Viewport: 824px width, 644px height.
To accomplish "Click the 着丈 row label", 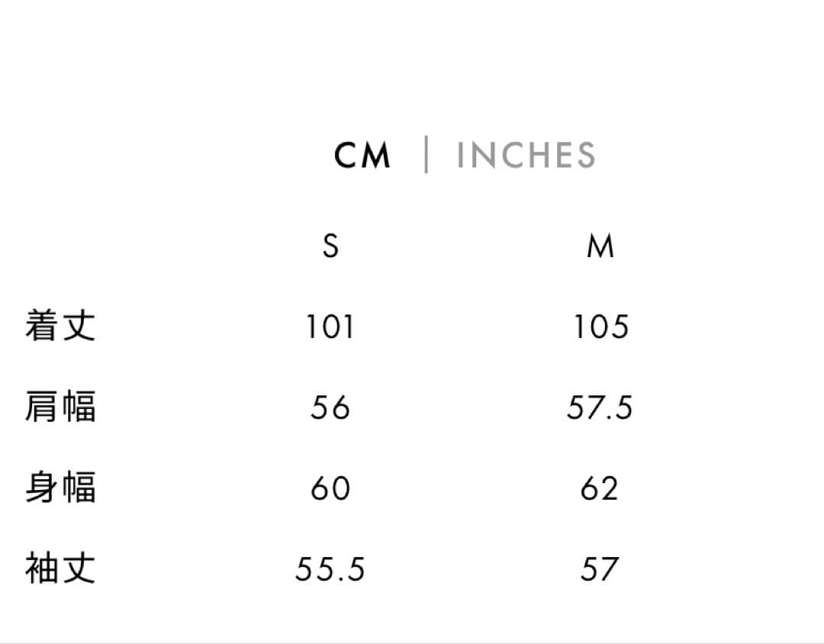I will (x=60, y=326).
